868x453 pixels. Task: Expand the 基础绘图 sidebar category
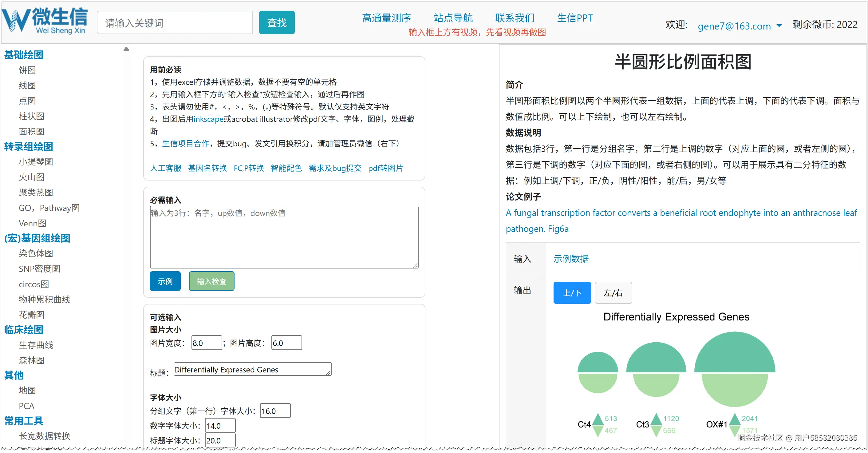(24, 55)
